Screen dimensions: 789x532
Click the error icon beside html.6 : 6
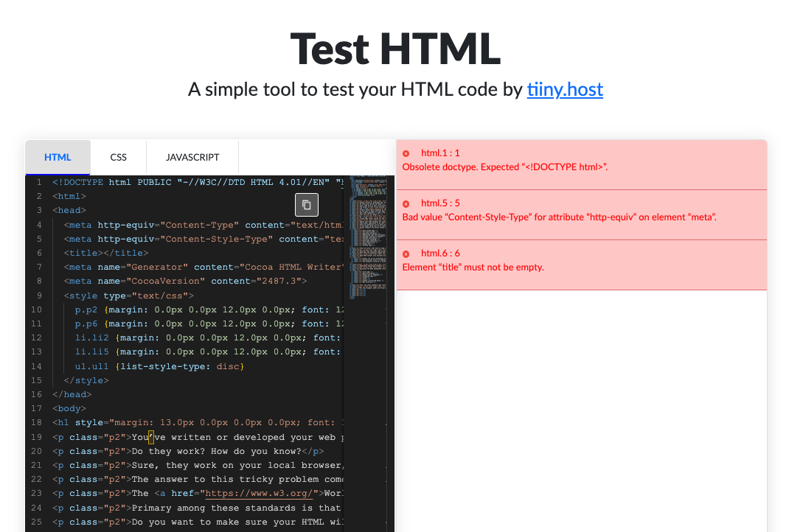click(406, 254)
